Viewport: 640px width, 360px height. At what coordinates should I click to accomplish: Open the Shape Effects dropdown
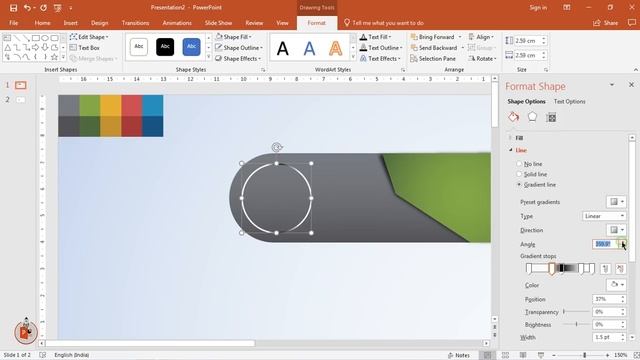[238, 59]
